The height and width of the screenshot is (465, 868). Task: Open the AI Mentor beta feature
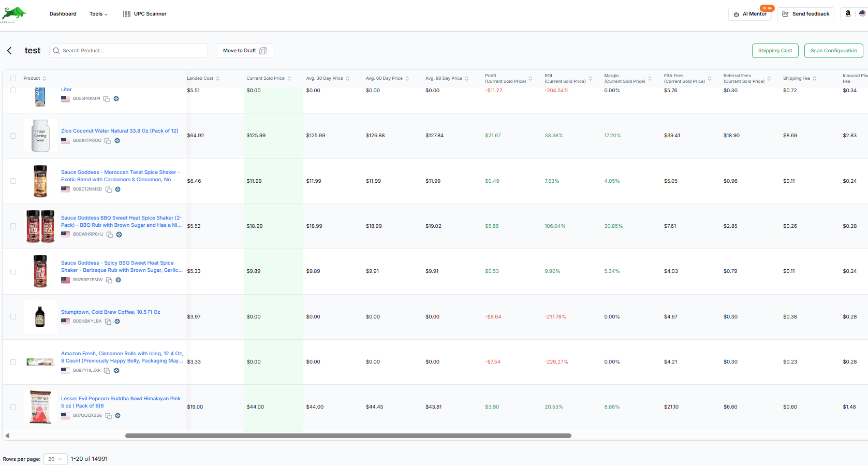[x=750, y=14]
